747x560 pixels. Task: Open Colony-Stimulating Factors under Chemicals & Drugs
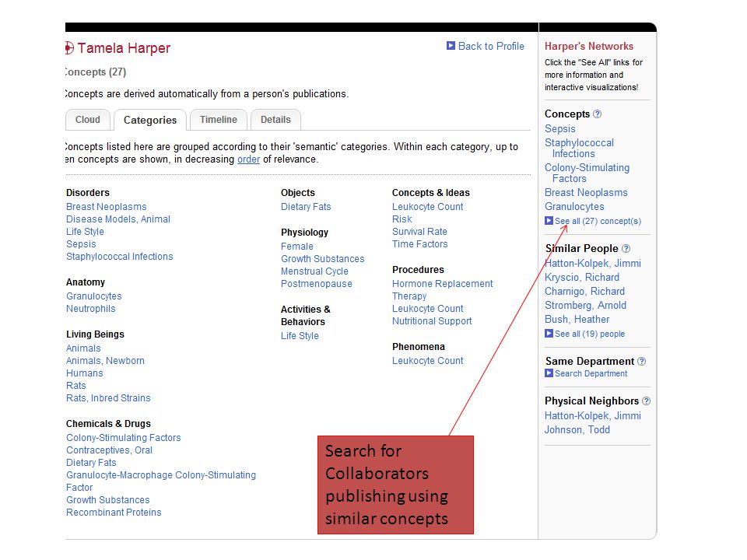point(124,438)
